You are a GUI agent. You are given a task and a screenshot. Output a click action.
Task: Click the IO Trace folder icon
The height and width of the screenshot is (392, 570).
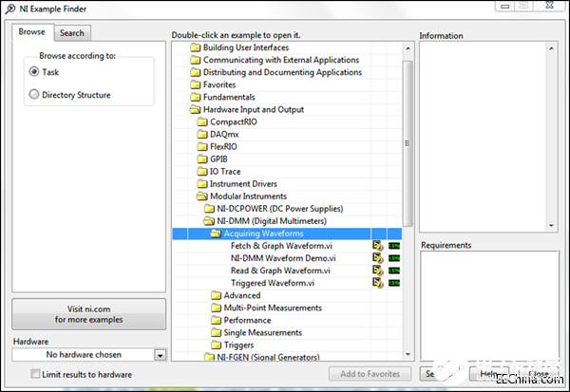(202, 172)
